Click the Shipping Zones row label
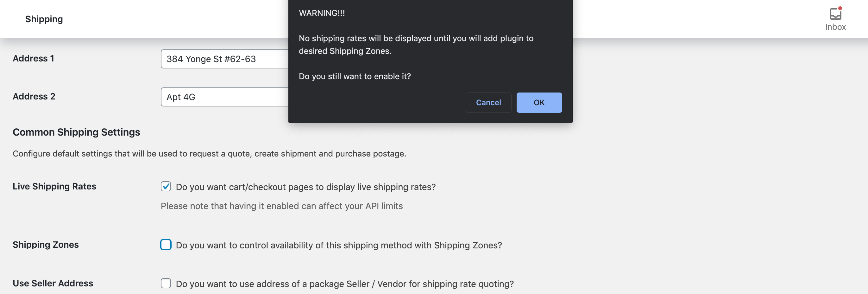 tap(46, 245)
